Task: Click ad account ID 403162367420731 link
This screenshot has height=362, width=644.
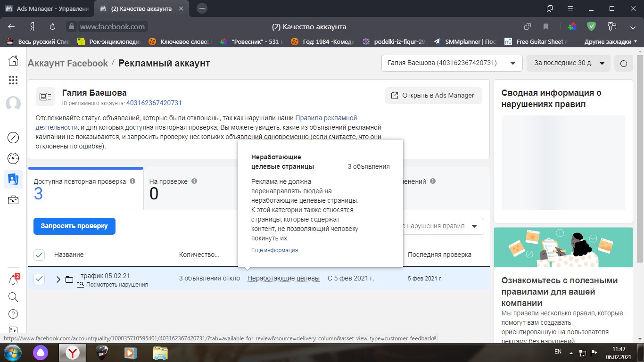Action: click(154, 103)
